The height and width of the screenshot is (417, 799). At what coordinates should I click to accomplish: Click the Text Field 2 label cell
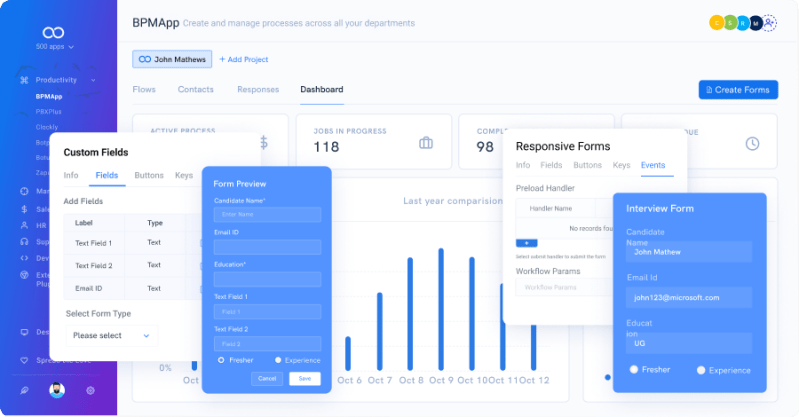(x=94, y=266)
